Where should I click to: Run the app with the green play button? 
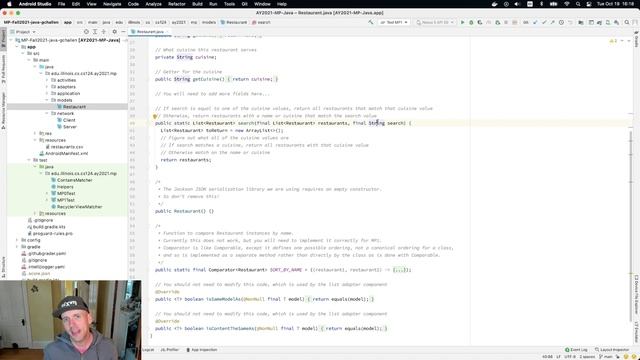[x=462, y=22]
